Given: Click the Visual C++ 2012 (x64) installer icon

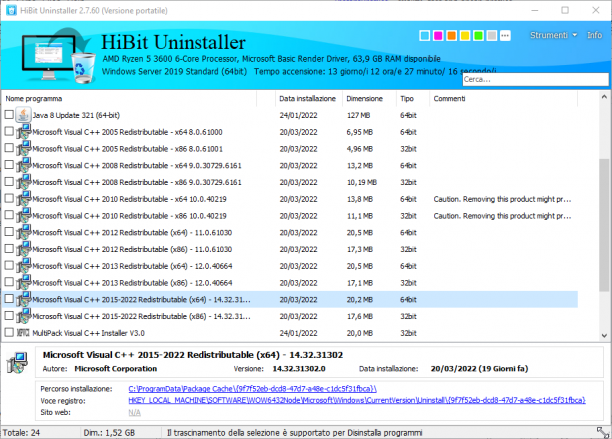Looking at the screenshot, I should tap(23, 233).
